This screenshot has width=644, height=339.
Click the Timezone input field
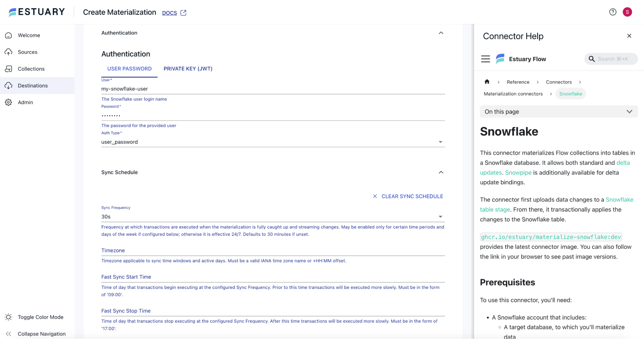pos(273,251)
